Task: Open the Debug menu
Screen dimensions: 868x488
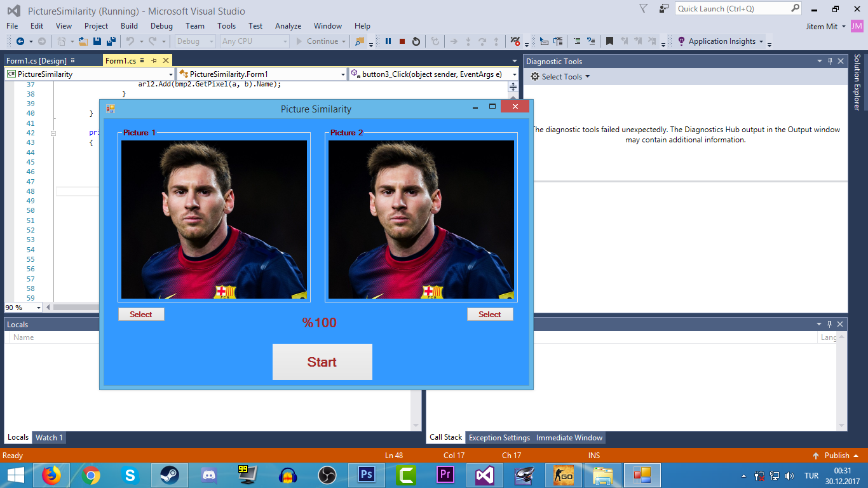Action: click(x=161, y=26)
